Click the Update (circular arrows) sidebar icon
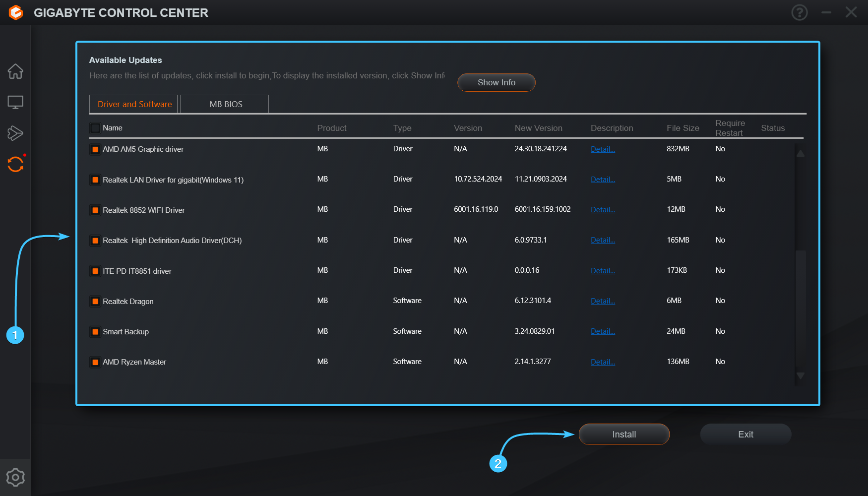 tap(15, 164)
